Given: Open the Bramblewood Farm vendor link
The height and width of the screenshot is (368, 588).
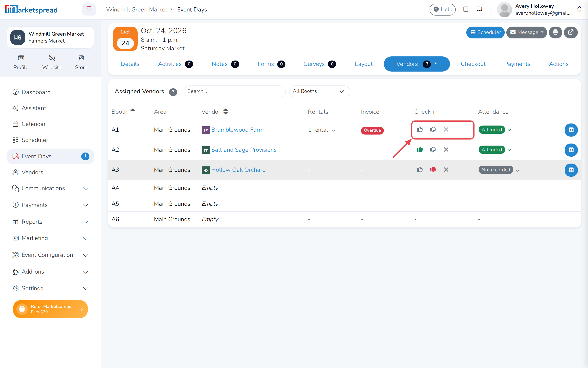Looking at the screenshot, I should (x=237, y=130).
